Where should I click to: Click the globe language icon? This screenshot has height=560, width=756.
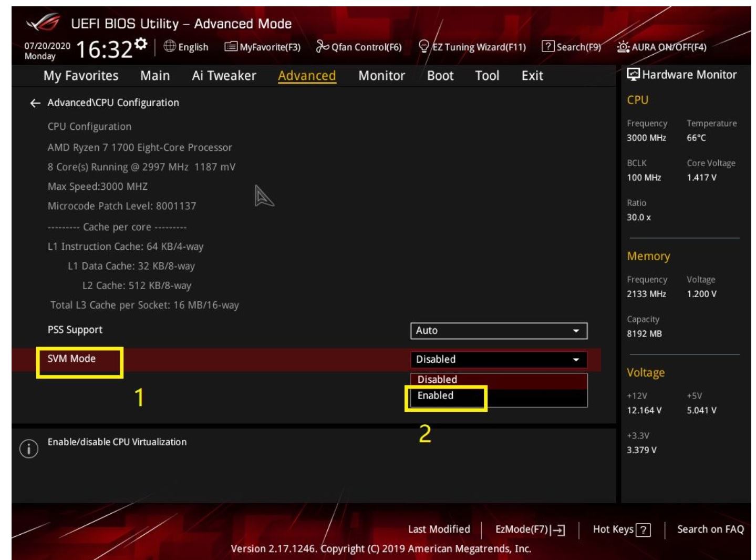click(x=170, y=46)
